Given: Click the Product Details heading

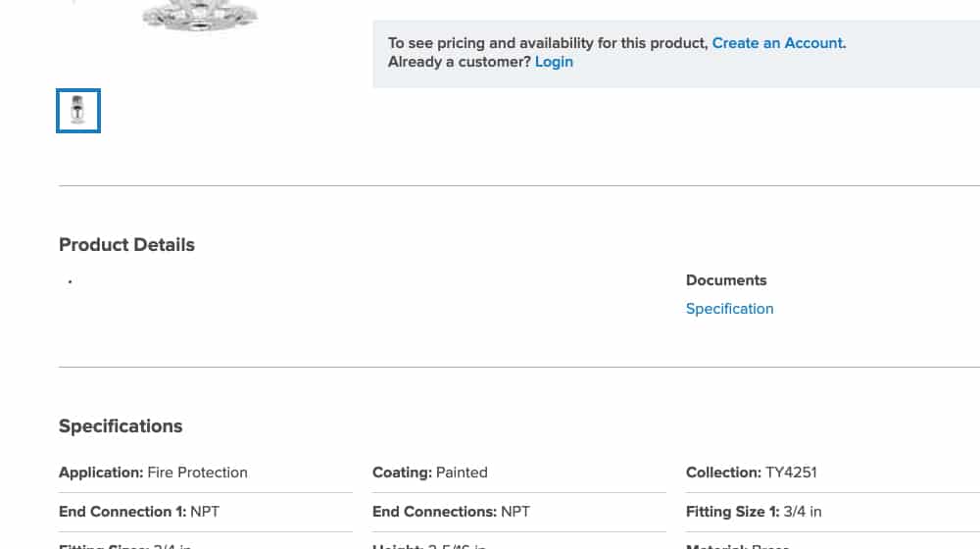Looking at the screenshot, I should tap(126, 244).
